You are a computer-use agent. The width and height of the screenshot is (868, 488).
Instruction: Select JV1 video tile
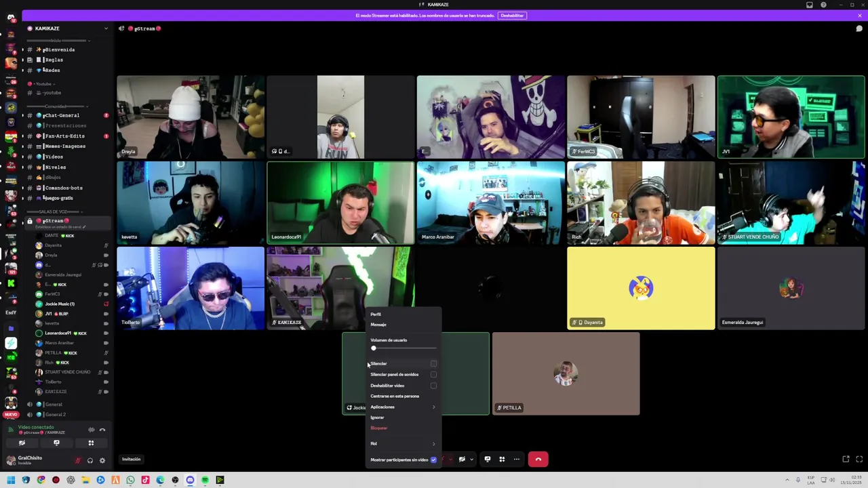[791, 117]
